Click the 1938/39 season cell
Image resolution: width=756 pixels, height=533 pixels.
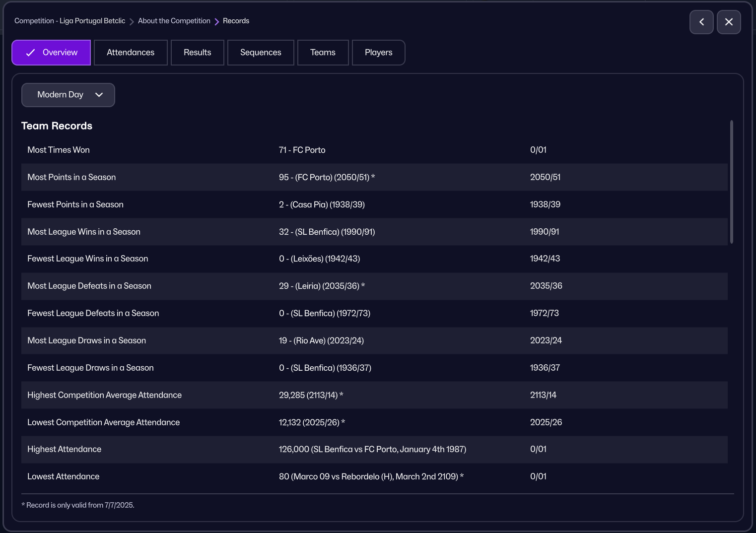pos(545,204)
